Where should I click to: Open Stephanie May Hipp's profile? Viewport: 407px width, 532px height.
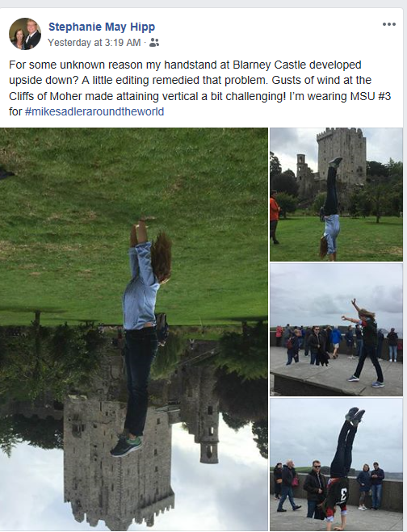[102, 27]
